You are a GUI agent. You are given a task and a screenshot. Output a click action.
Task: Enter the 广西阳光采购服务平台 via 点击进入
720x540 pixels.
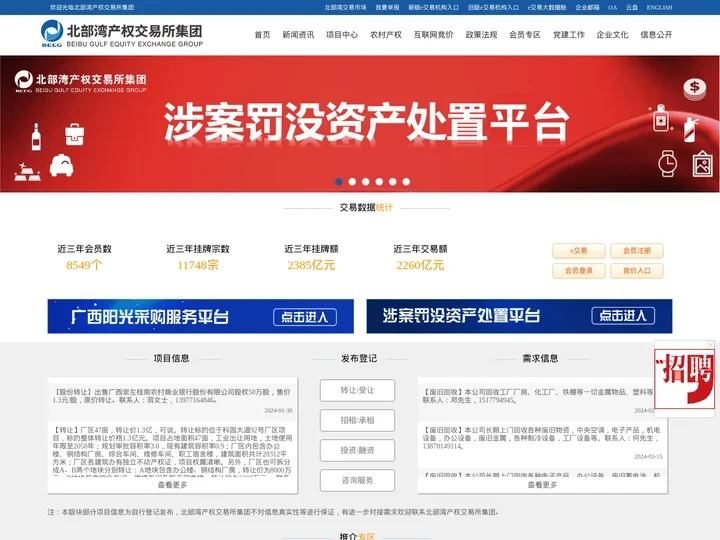pos(305,317)
